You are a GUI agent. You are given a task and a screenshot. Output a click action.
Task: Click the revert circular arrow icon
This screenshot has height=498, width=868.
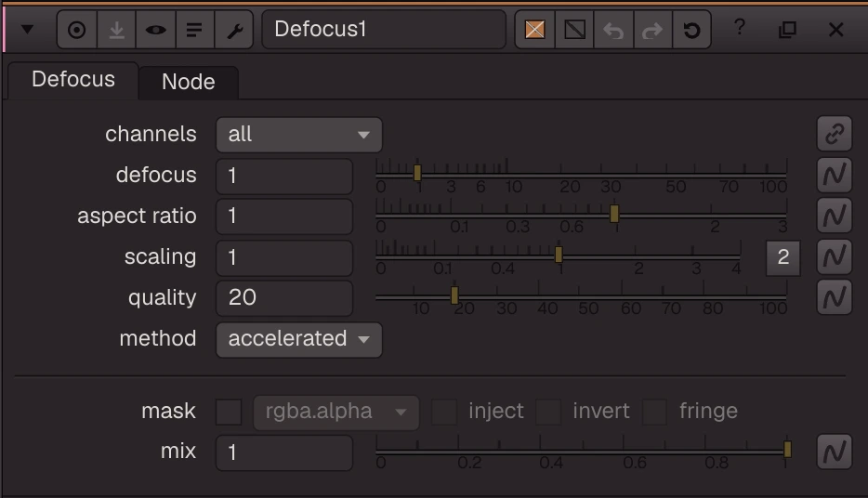click(691, 30)
